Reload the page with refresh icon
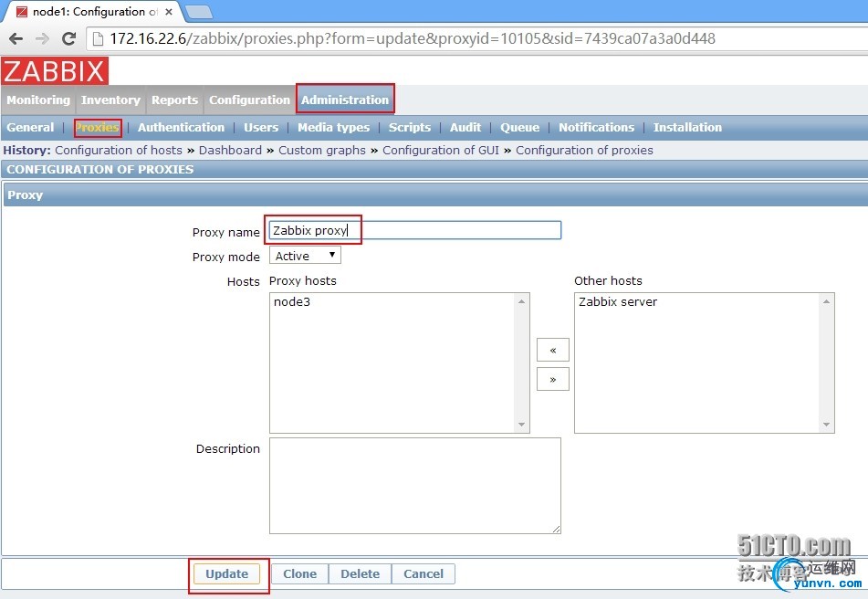The height and width of the screenshot is (599, 868). (x=69, y=38)
